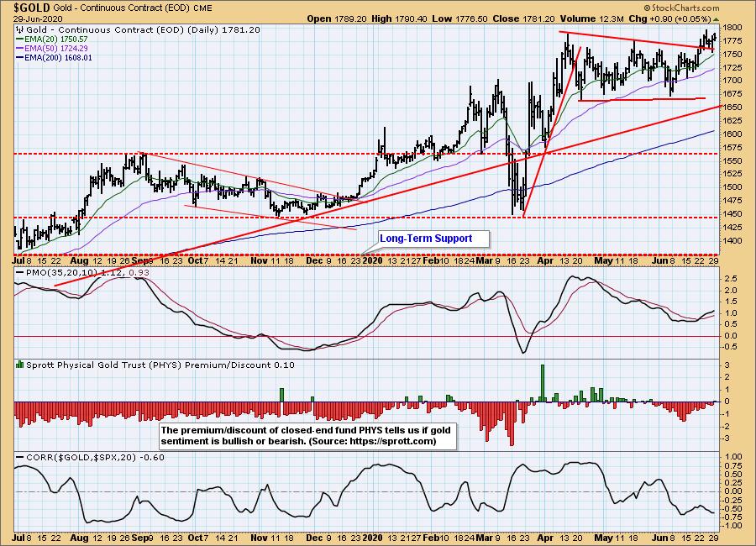
Task: Click the Mar label on the bottom date axis
Action: (484, 538)
